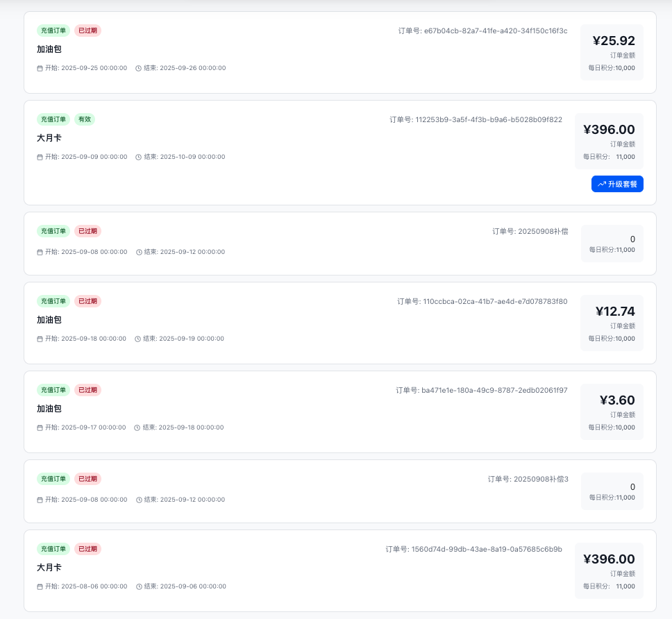
Task: Click calendar icon before start date 2025-09-17
Action: point(40,427)
